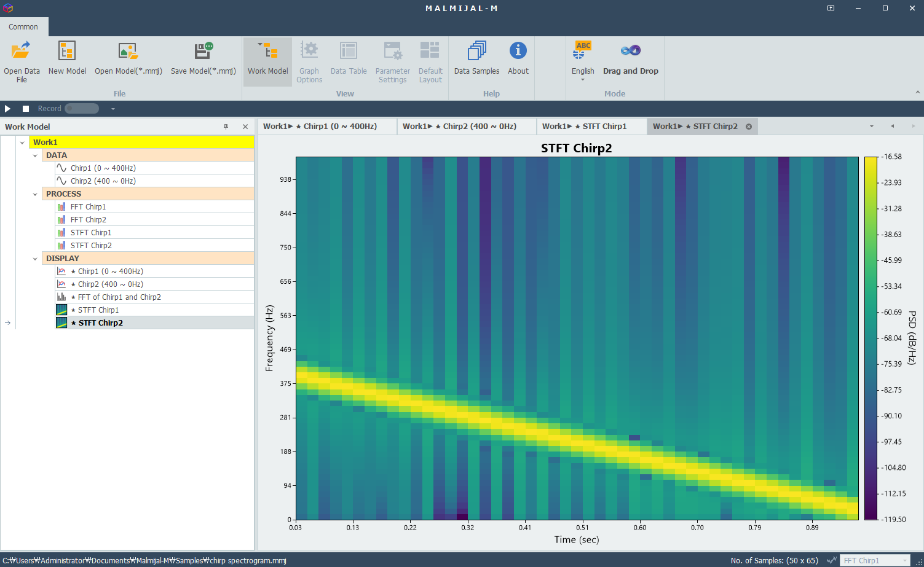The height and width of the screenshot is (567, 924).
Task: Click the file path in status bar
Action: pos(144,560)
